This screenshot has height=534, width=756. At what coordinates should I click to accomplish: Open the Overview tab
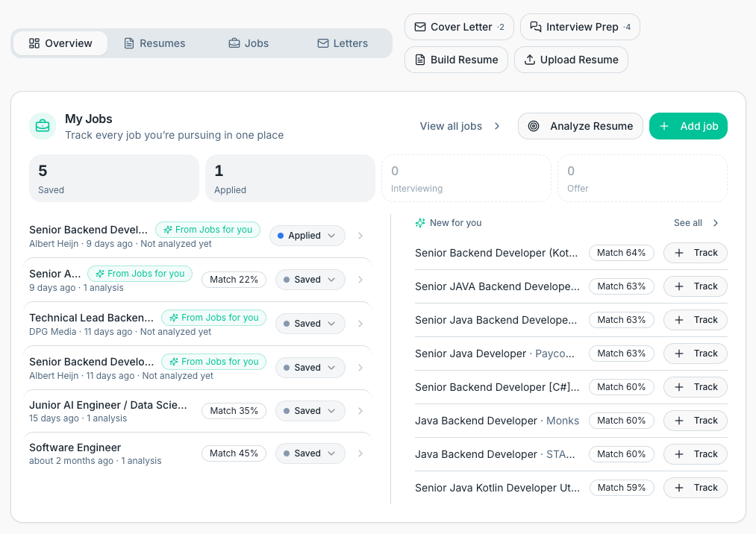click(x=60, y=43)
